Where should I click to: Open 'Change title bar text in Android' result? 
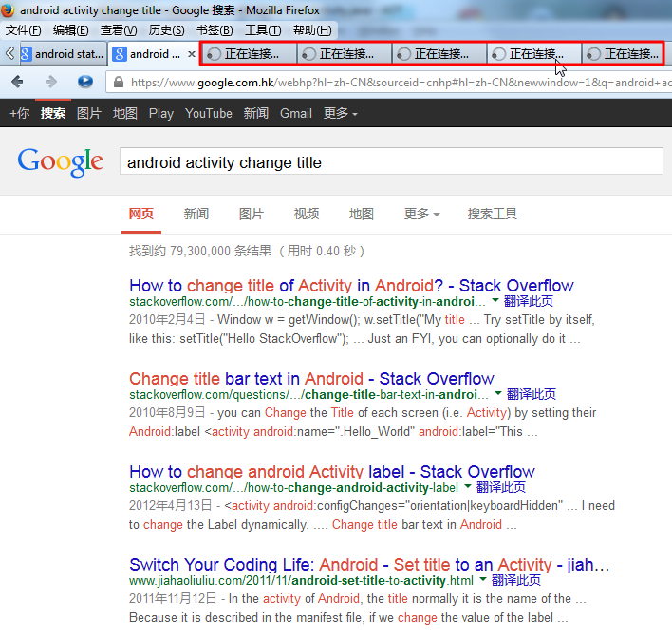tap(311, 378)
